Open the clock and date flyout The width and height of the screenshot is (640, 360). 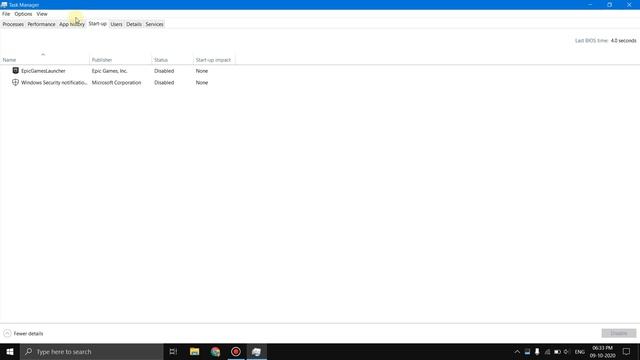click(x=602, y=352)
